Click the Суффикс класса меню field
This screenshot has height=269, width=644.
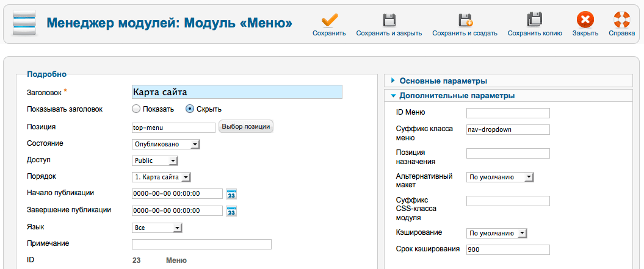pos(508,130)
